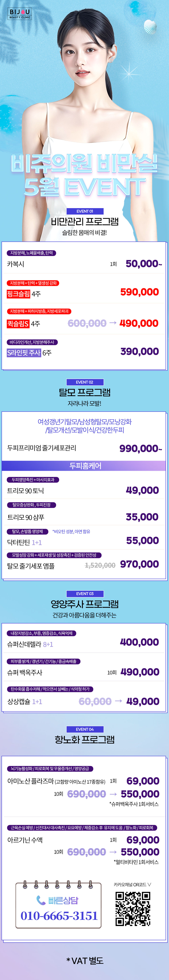Click the EVENT 02 badge
This screenshot has width=169, height=980.
[x=85, y=382]
